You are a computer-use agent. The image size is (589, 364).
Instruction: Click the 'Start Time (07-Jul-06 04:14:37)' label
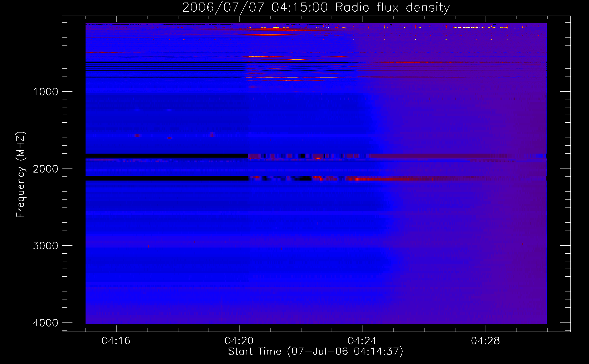click(x=316, y=352)
